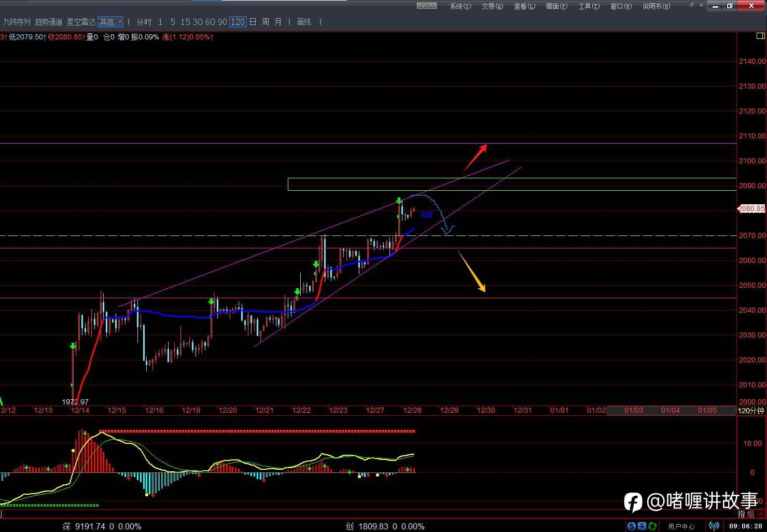Click the 12/14 date on time axis
Image resolution: width=767 pixels, height=532 pixels.
coord(80,410)
